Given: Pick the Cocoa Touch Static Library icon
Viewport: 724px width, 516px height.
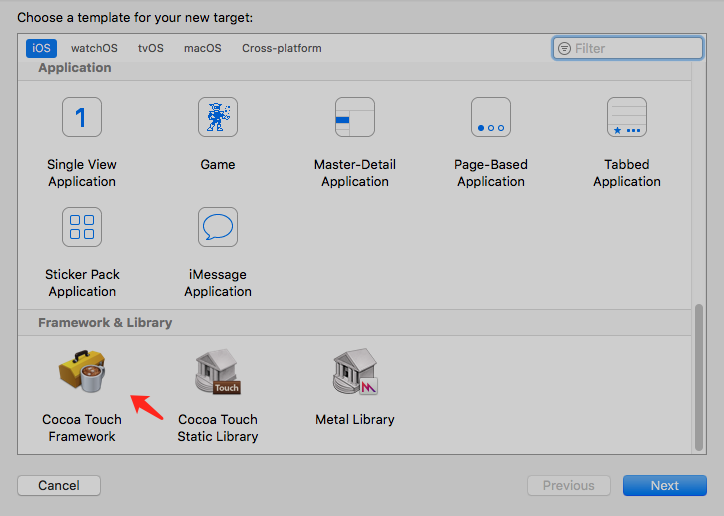Looking at the screenshot, I should point(218,371).
